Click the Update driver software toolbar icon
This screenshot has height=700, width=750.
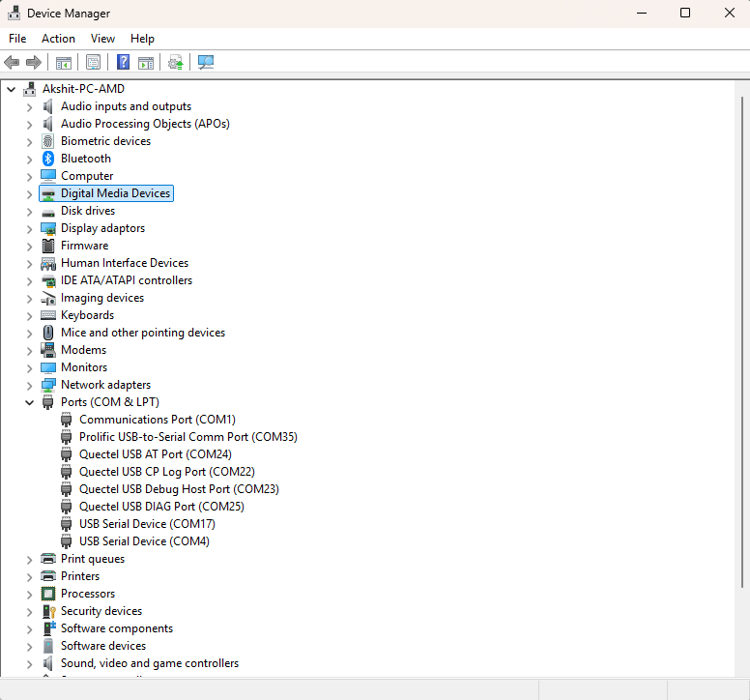(x=175, y=63)
